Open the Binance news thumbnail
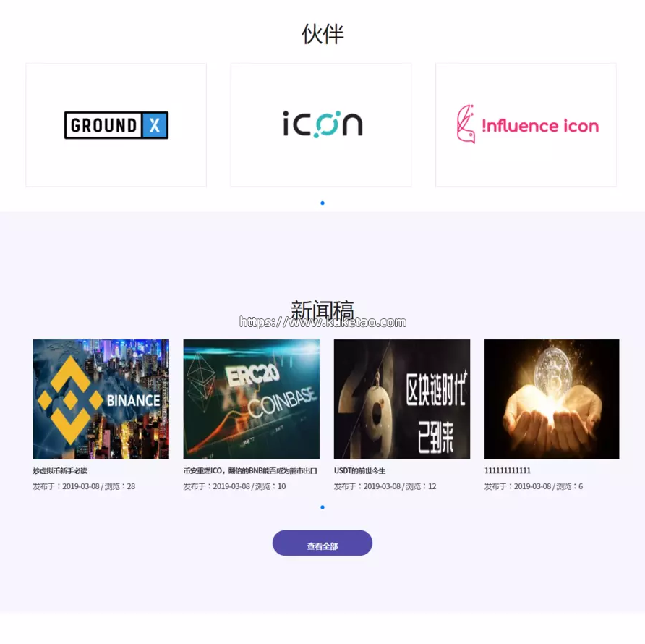 [101, 399]
